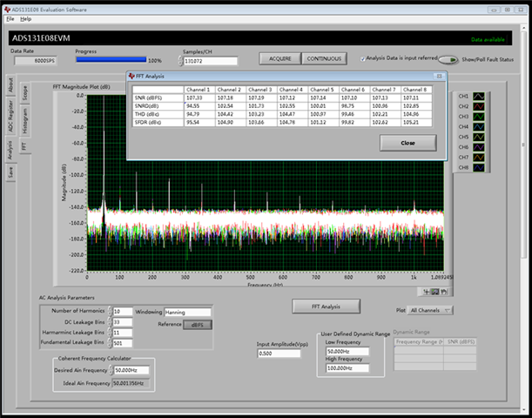The image size is (532, 418).
Task: Click the TI logo in FFT Analysis dialog
Action: (131, 77)
